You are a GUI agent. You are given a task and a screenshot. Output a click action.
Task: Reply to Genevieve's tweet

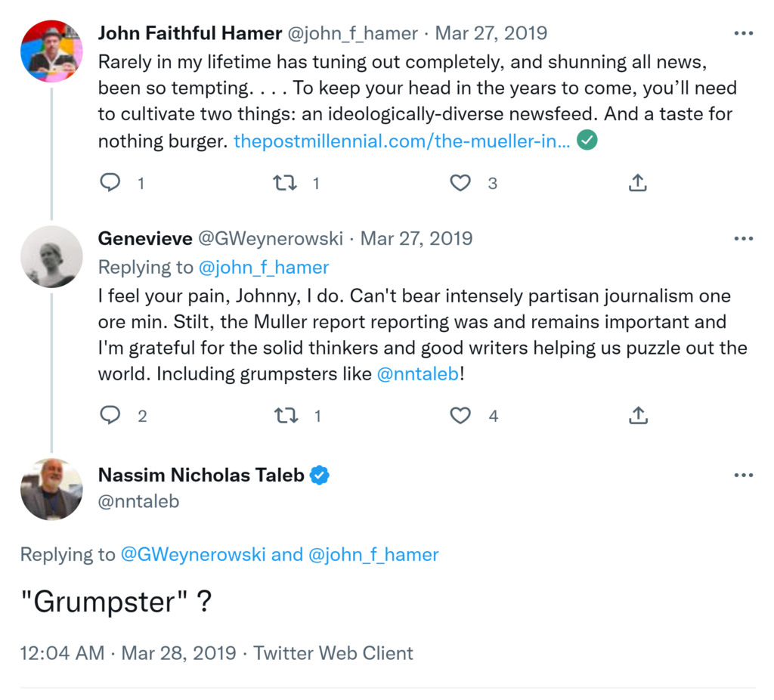[110, 415]
